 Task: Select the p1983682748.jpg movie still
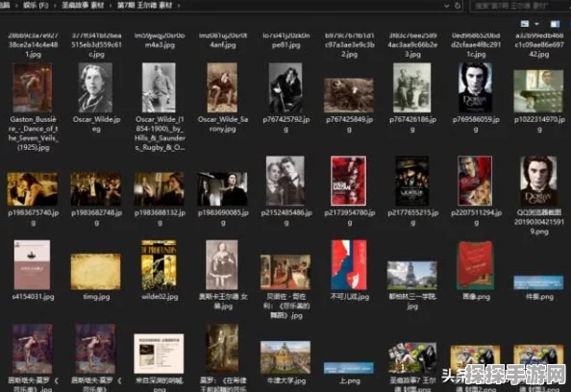(95, 189)
